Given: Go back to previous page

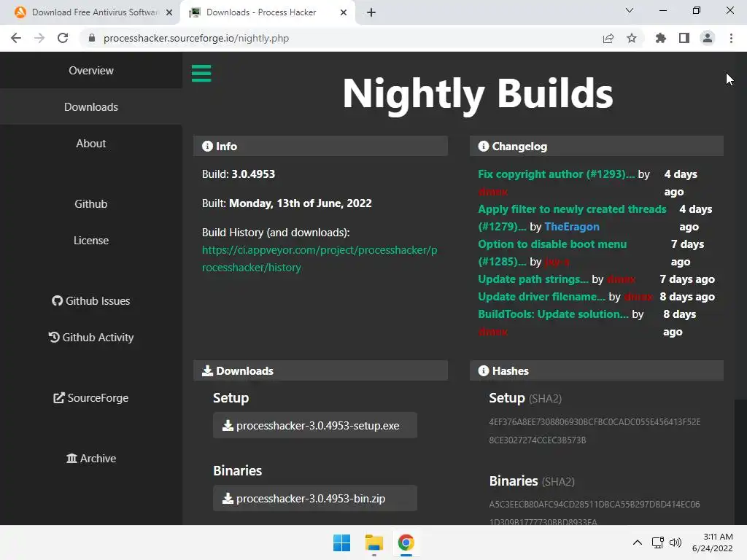Looking at the screenshot, I should tap(16, 38).
